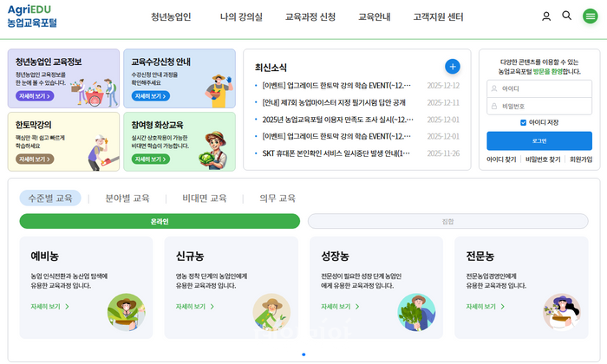Open 자세히 보기 in 한토막강의 card

pos(35,159)
